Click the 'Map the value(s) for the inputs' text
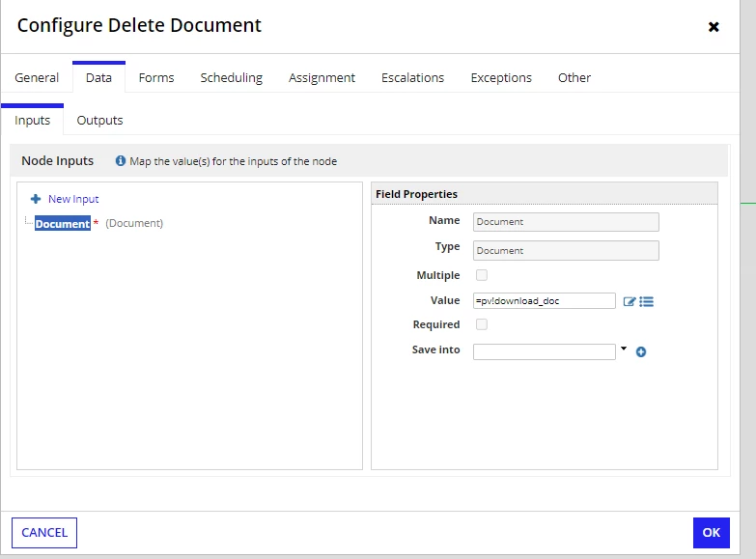The width and height of the screenshot is (756, 559). [x=234, y=161]
